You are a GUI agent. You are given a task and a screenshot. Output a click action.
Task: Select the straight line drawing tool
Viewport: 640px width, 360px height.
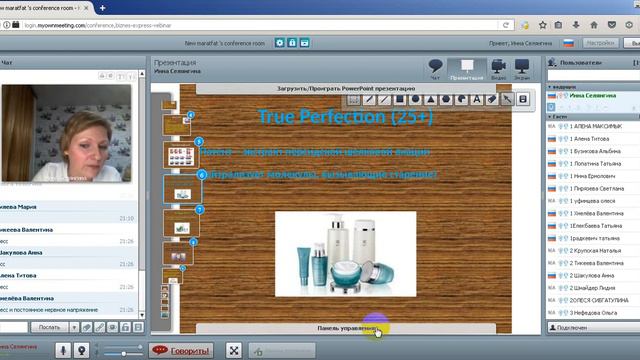(384, 99)
